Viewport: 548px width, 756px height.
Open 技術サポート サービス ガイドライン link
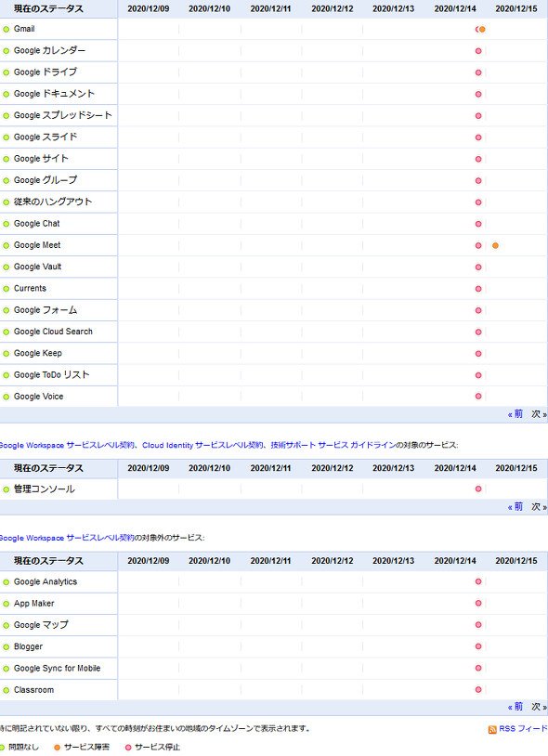tap(333, 445)
